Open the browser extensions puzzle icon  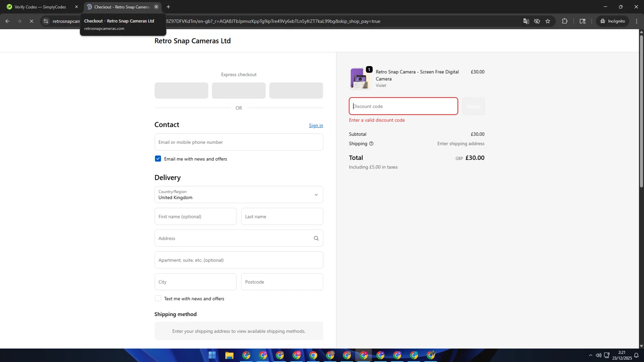[x=565, y=21]
